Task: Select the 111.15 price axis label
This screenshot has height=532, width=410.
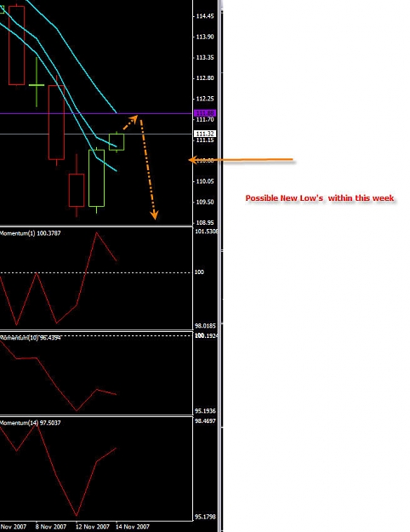Action: pos(205,140)
